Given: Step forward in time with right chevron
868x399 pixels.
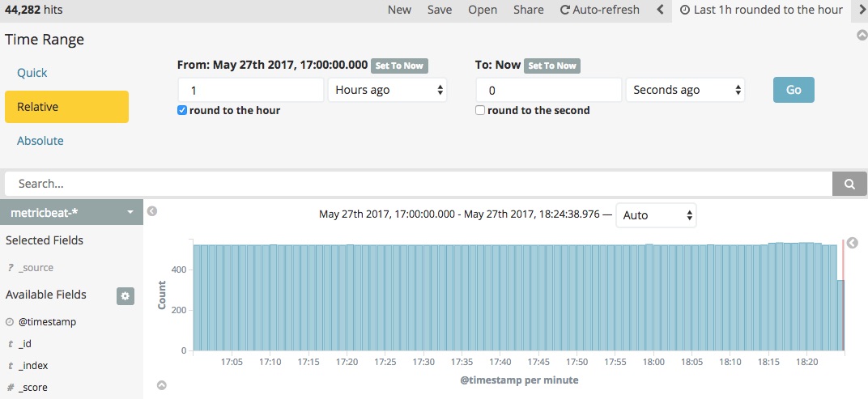Looking at the screenshot, I should click(862, 10).
